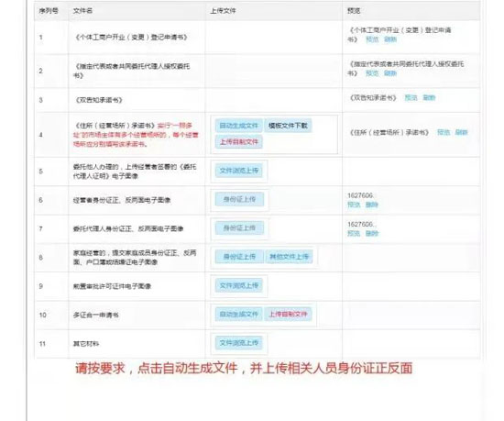Select file name 其它材料
Screen dimensions: 504x421
pos(86,344)
